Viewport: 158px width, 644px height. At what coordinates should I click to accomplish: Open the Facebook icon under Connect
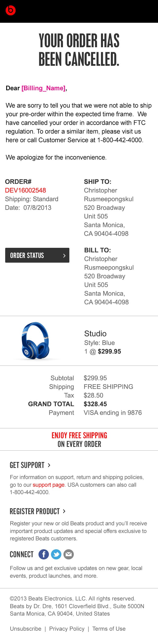44,554
